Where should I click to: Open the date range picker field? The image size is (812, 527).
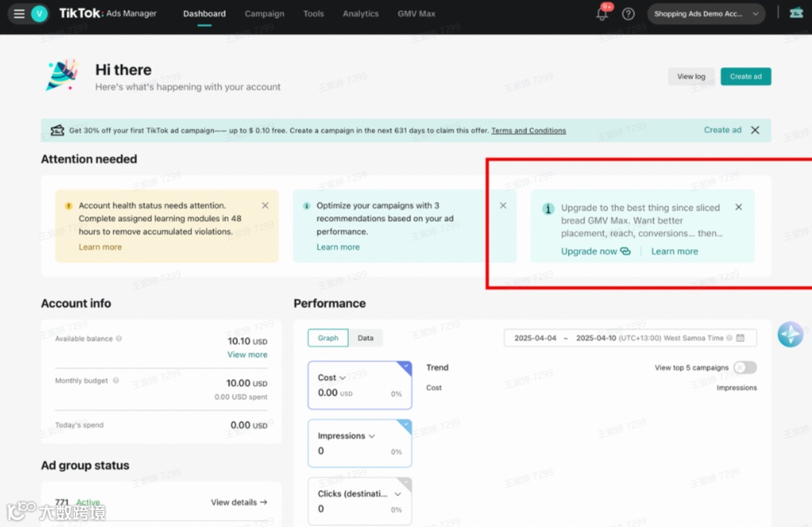tap(629, 338)
